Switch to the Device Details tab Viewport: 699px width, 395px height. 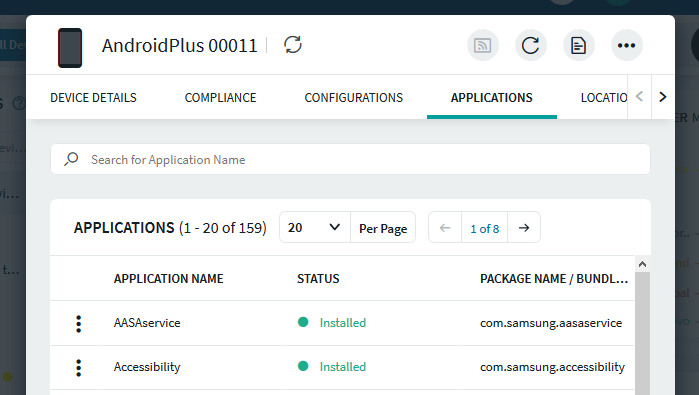click(93, 98)
